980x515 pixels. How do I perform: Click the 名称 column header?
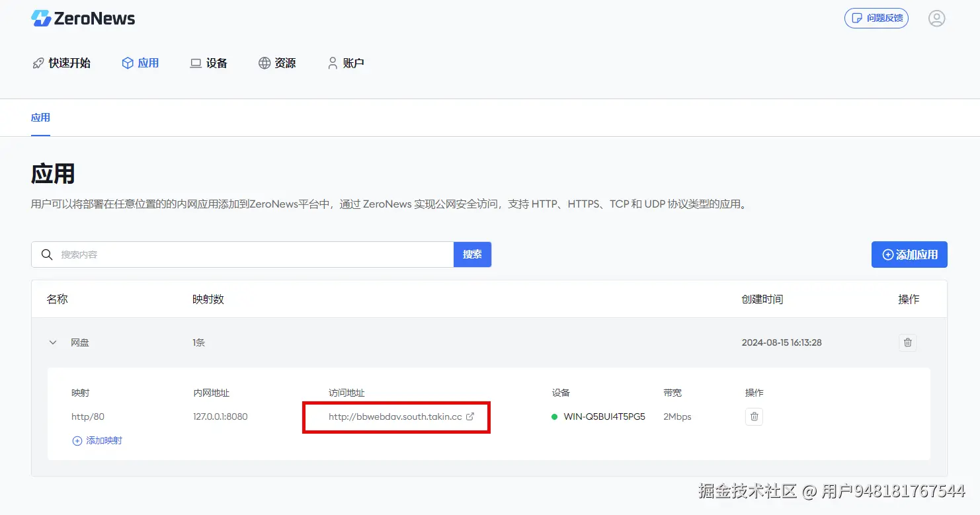pos(58,299)
